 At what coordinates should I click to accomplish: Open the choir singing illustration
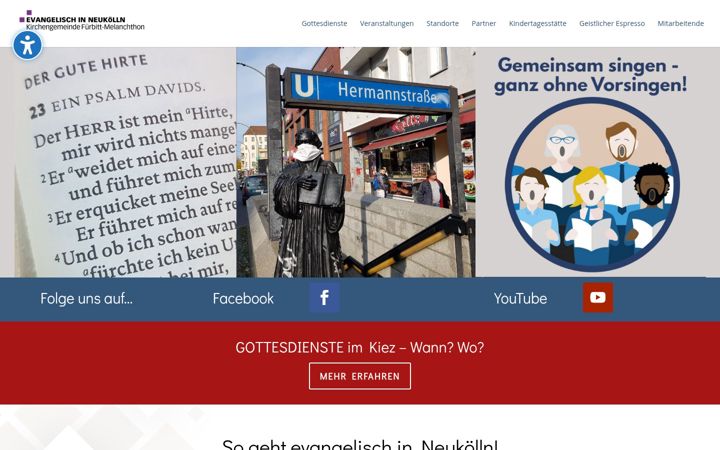coord(592,184)
